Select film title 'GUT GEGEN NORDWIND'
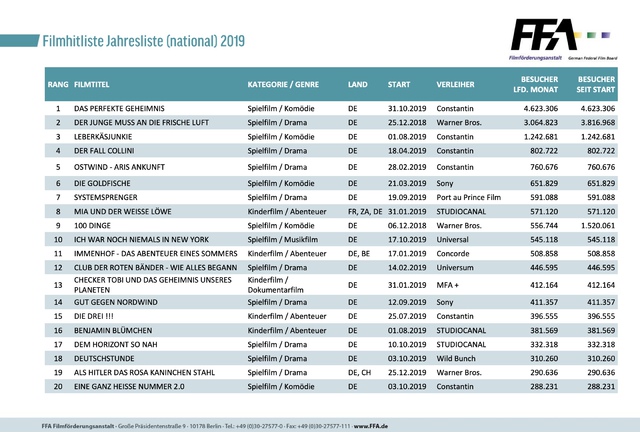Image resolution: width=640 pixels, height=432 pixels. coord(116,302)
